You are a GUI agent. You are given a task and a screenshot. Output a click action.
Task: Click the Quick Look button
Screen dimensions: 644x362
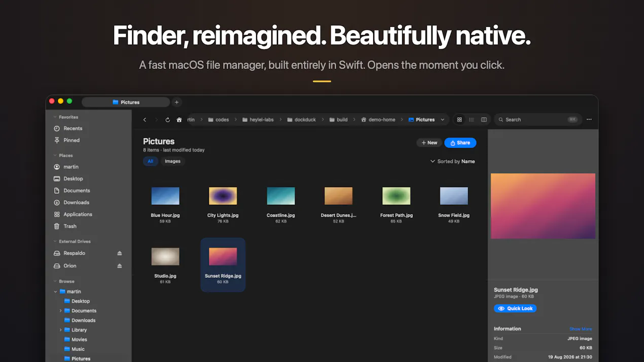click(515, 308)
